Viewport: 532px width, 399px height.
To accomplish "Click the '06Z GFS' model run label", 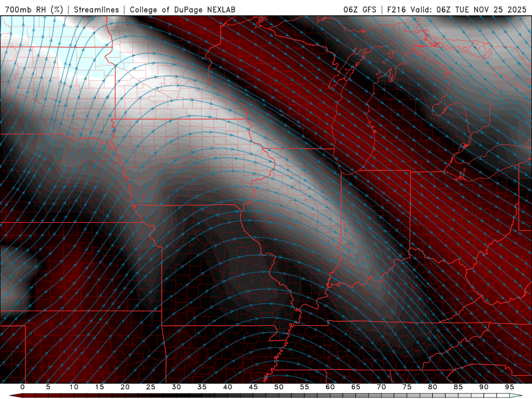I will coord(360,9).
